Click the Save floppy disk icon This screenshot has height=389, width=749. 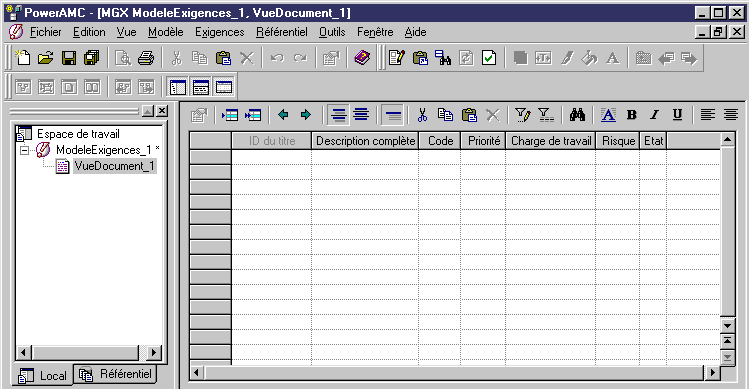pyautogui.click(x=69, y=58)
